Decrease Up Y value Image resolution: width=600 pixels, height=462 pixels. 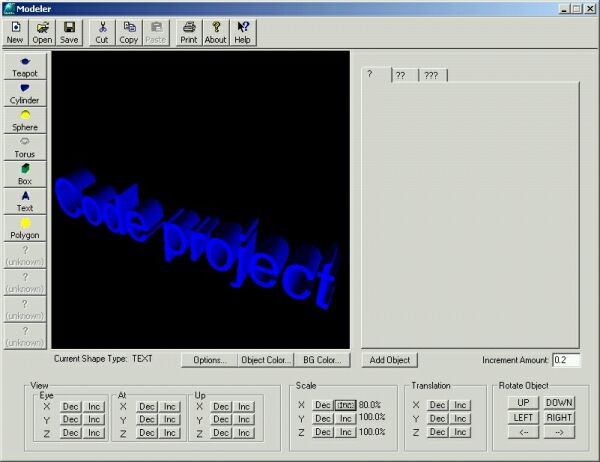coord(221,420)
